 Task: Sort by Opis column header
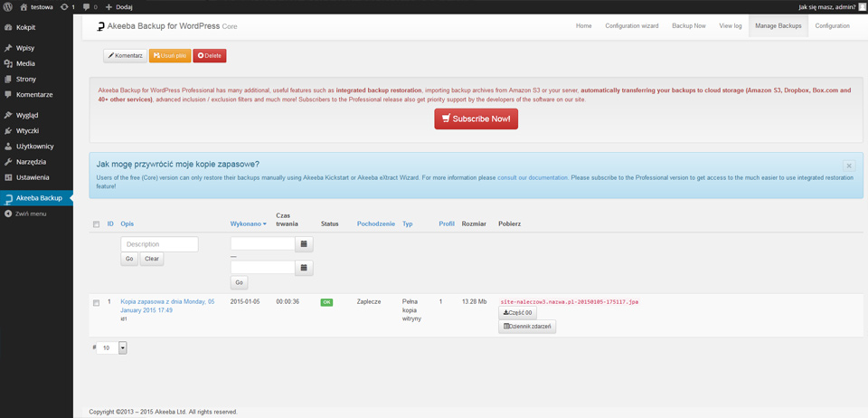click(x=127, y=223)
